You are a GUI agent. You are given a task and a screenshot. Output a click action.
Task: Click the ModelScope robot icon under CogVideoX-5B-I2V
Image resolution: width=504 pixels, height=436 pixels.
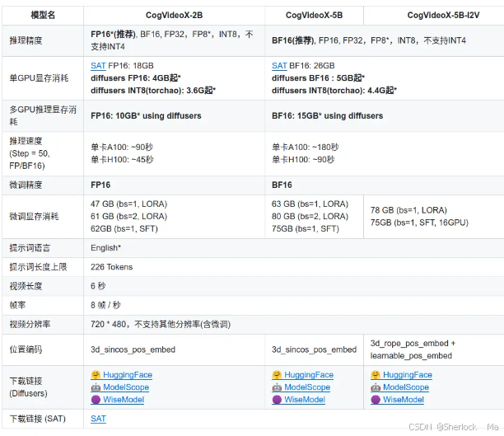point(376,387)
